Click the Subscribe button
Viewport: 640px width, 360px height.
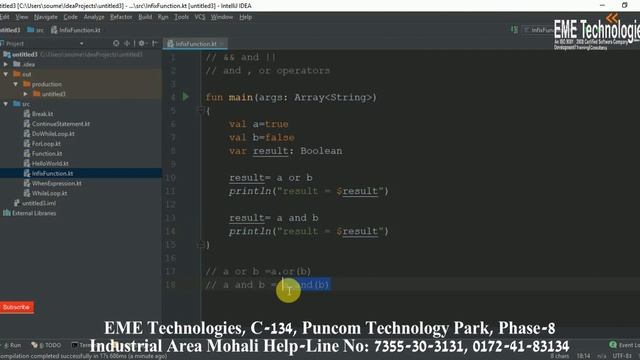(17, 307)
